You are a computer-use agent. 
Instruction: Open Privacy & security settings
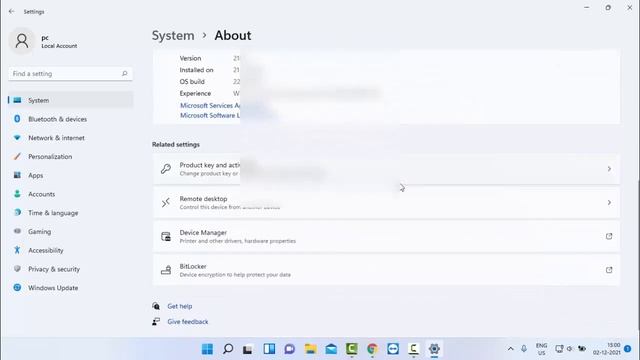(70, 269)
